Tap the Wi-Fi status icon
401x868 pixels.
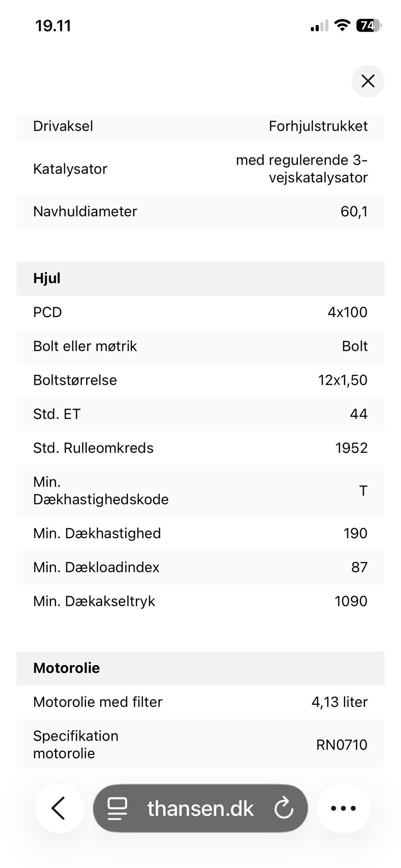coord(343,26)
